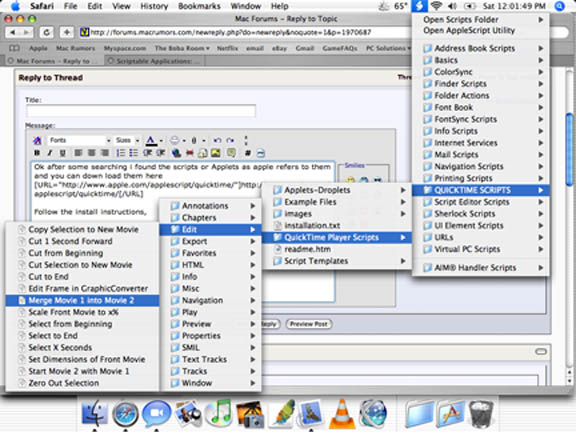576x432 pixels.
Task: Click Safari's back arrow button
Action: (x=12, y=32)
